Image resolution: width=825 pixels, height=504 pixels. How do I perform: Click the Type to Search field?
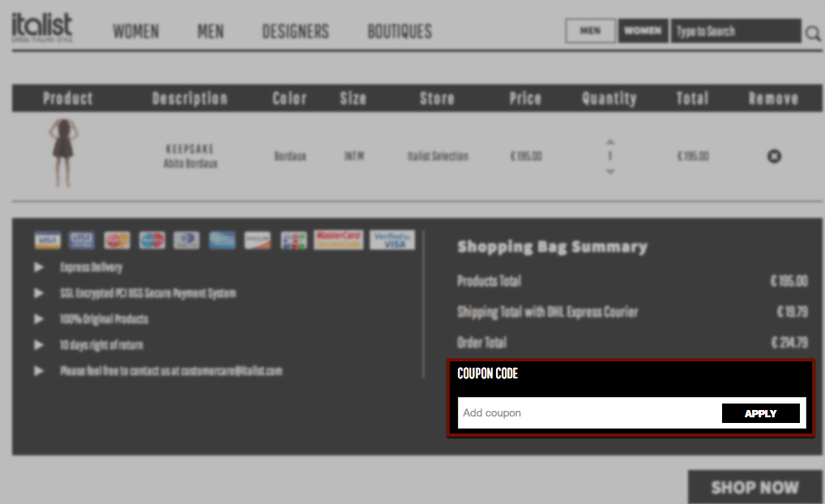pos(736,31)
